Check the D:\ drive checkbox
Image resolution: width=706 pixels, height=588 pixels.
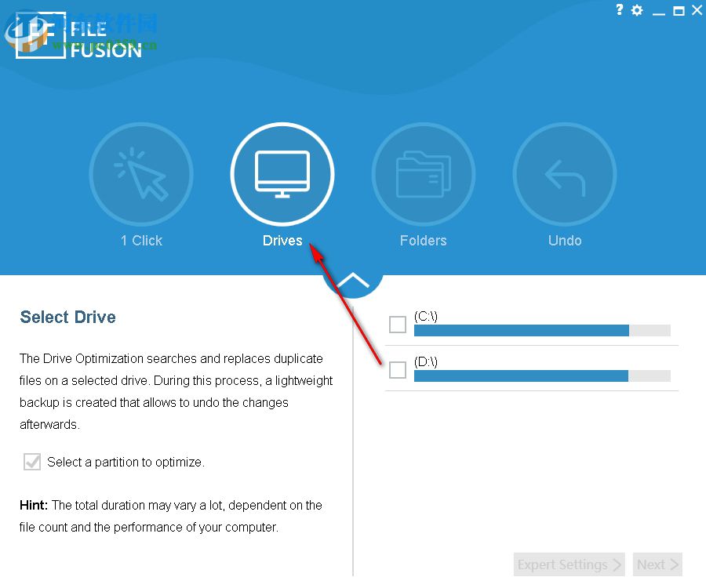397,368
